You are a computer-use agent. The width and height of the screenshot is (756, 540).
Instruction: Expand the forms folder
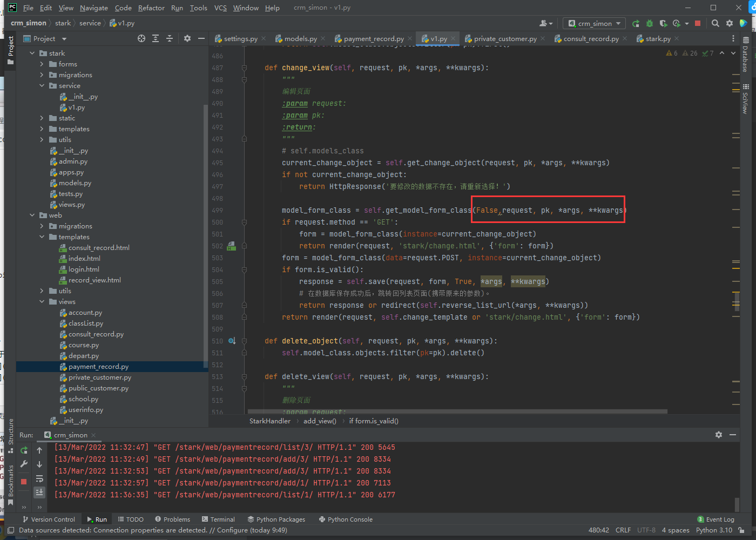tap(42, 64)
